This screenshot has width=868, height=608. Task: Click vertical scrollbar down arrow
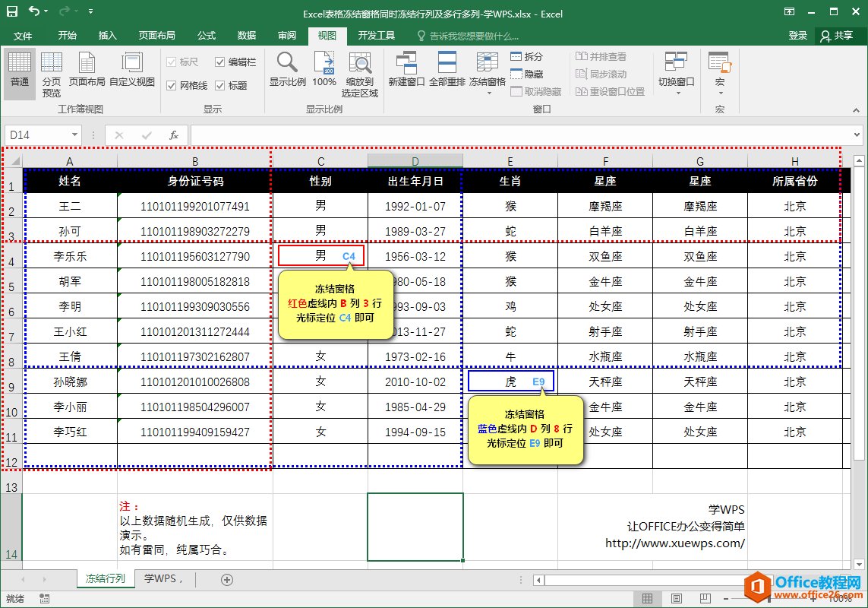[859, 564]
